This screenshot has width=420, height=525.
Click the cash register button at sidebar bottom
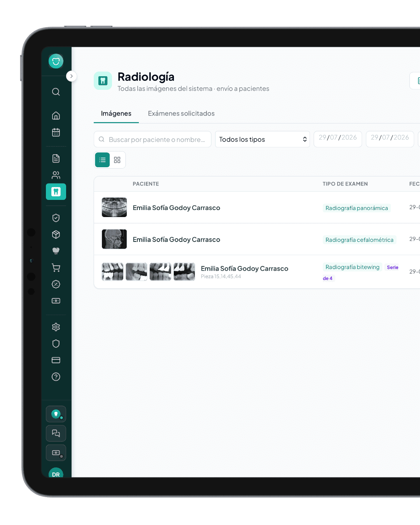[x=56, y=453]
